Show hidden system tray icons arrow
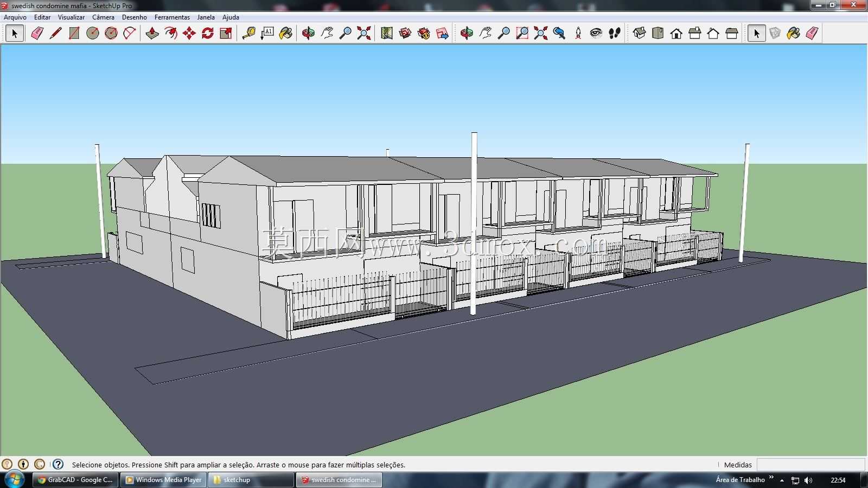This screenshot has width=868, height=488. click(782, 480)
